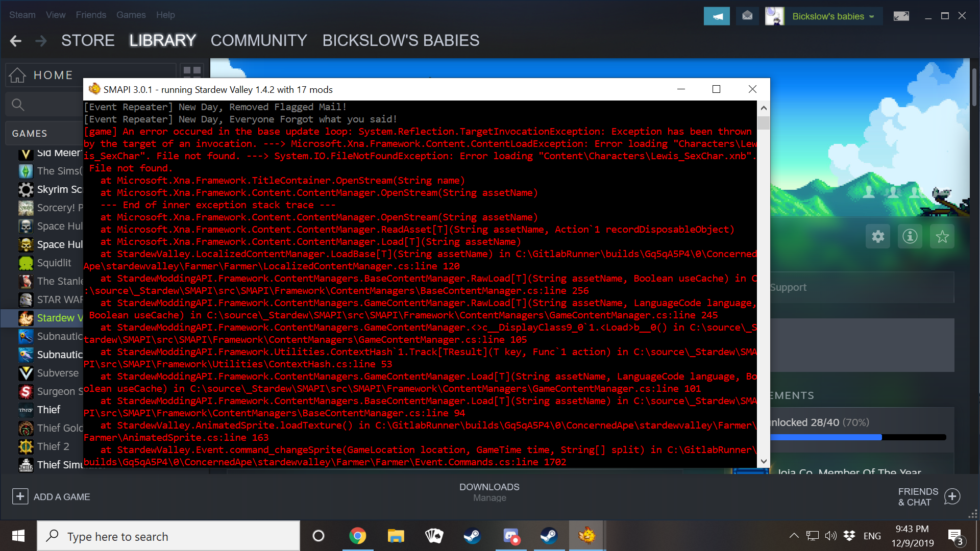
Task: Open the View menu
Action: [56, 15]
